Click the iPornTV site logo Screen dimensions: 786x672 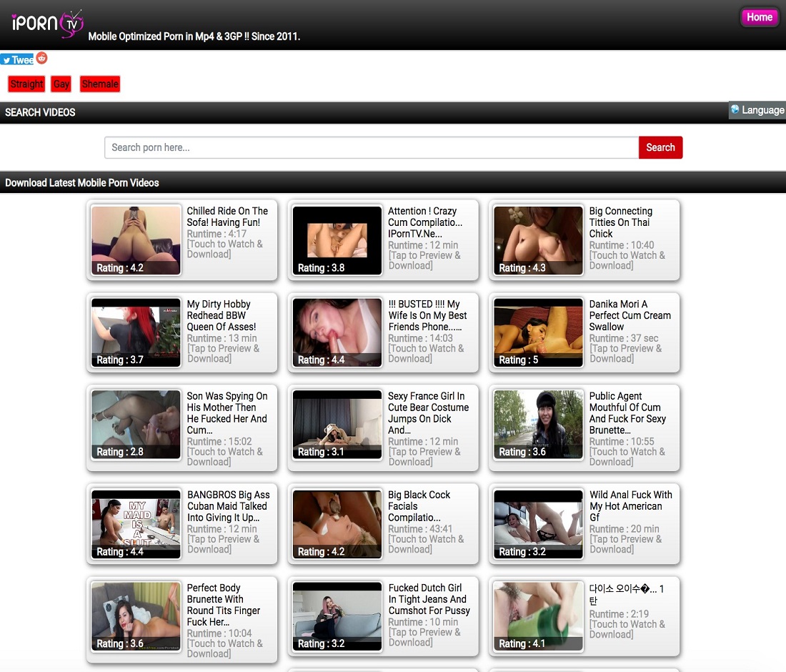(47, 24)
